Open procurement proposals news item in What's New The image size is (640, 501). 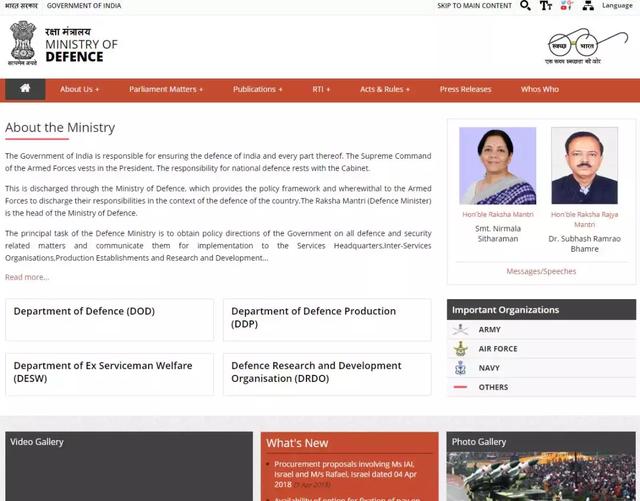click(x=345, y=474)
